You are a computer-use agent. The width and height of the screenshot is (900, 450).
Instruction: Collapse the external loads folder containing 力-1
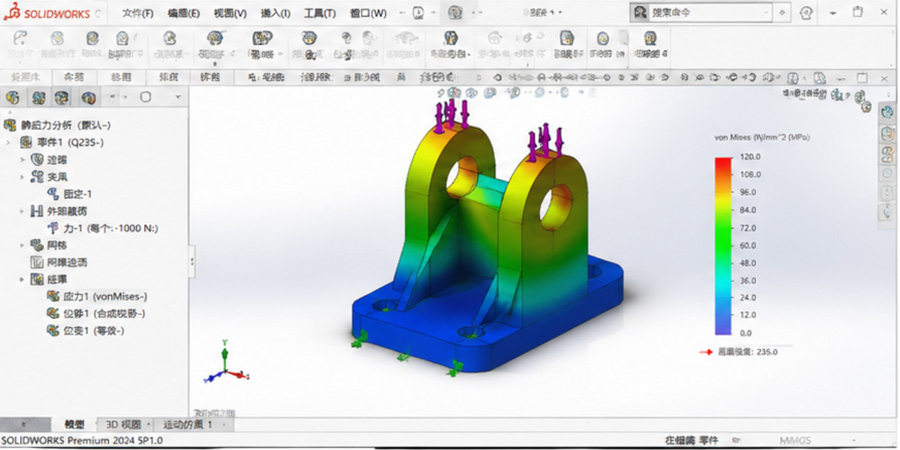click(x=23, y=211)
